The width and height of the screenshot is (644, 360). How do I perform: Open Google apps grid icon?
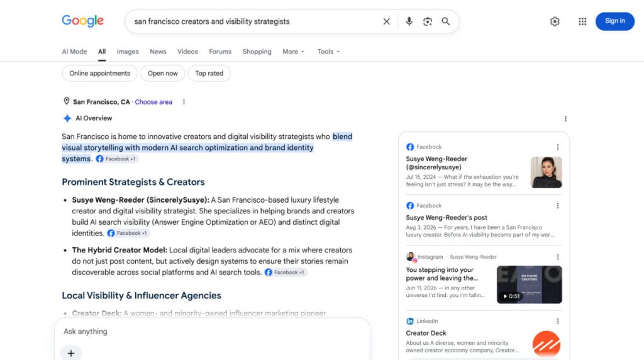(582, 21)
